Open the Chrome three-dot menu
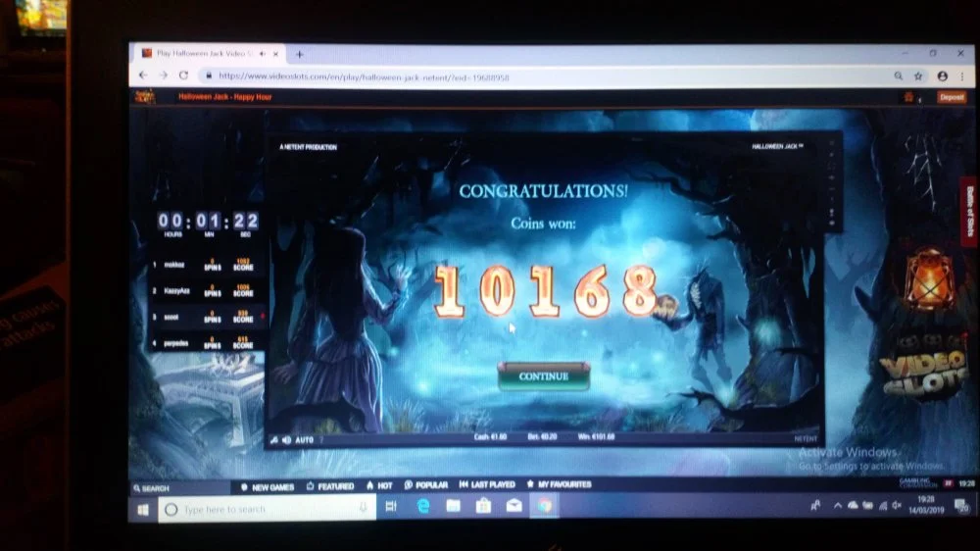 (962, 76)
